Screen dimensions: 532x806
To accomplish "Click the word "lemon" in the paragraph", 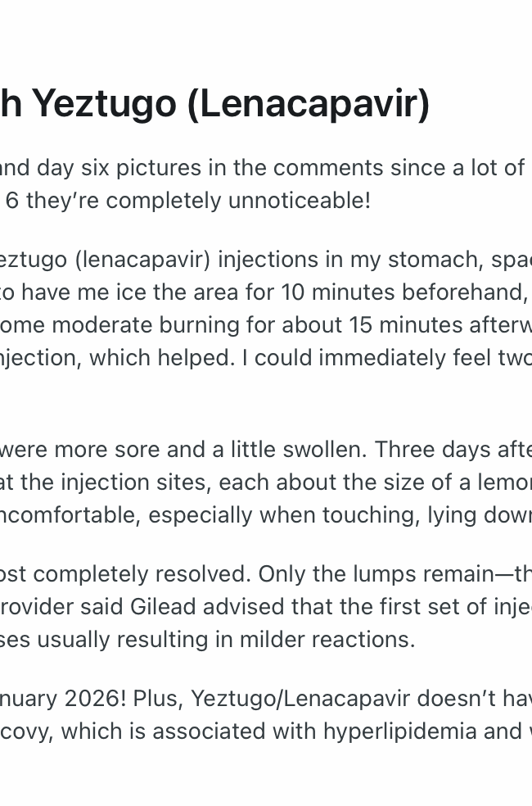I will [503, 482].
